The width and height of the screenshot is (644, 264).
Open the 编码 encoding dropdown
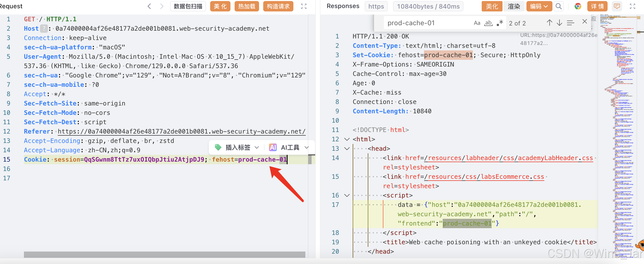[x=539, y=6]
